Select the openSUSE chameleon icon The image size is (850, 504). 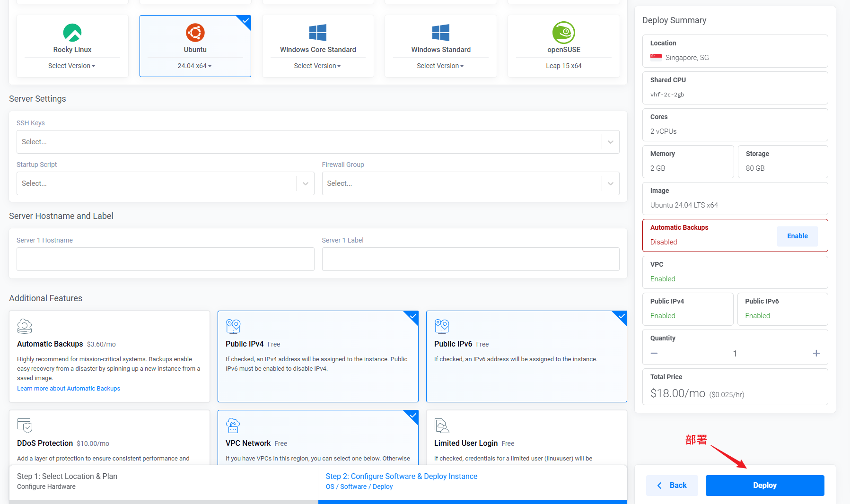563,33
